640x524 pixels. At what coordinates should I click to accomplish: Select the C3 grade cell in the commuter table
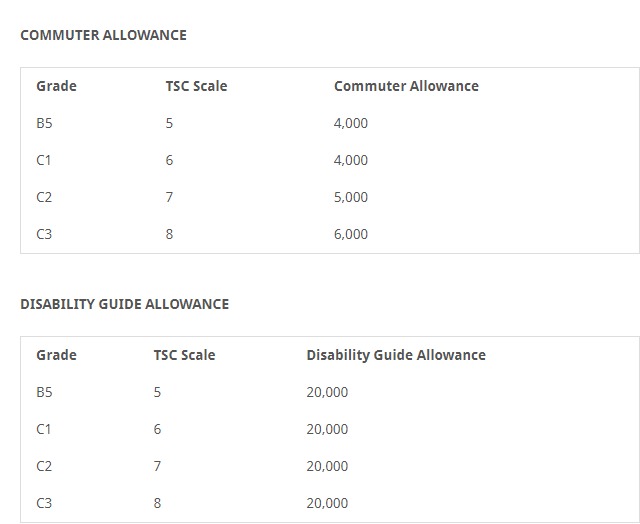click(44, 234)
